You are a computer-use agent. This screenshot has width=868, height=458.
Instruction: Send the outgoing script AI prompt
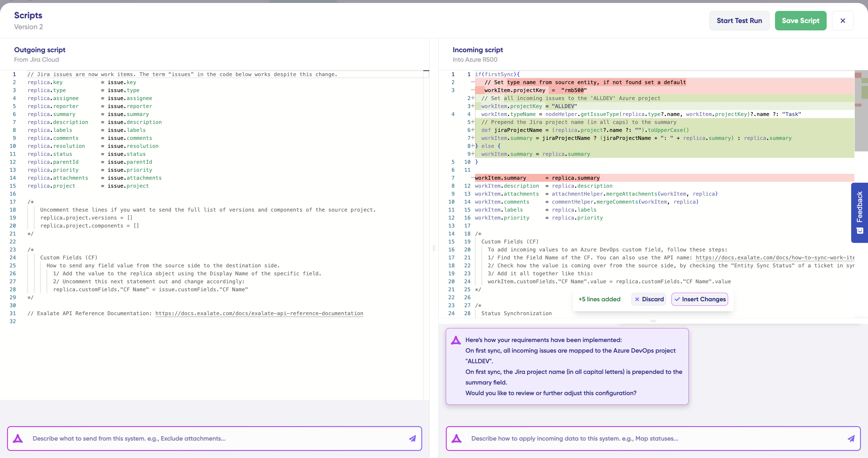coord(412,439)
